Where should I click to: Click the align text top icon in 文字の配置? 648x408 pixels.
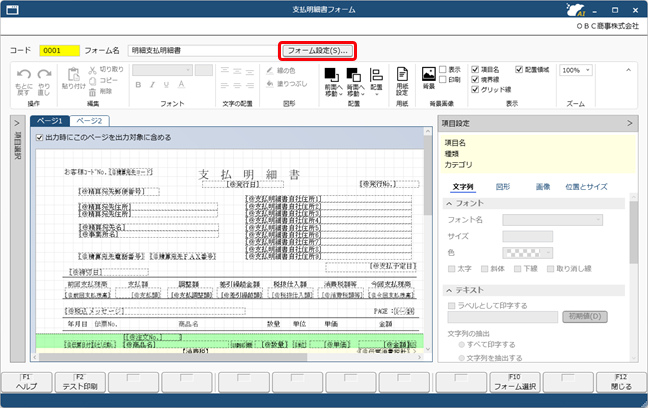[224, 71]
